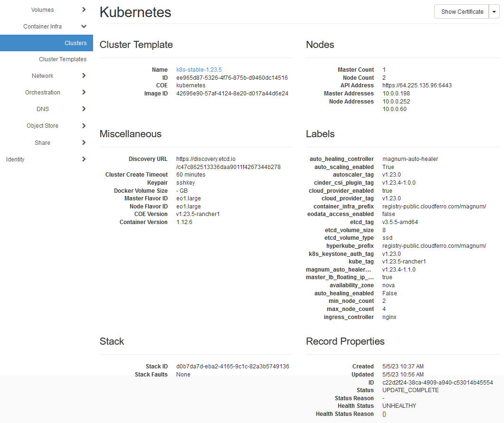
Task: Click the DNS chevron arrow
Action: [x=84, y=109]
